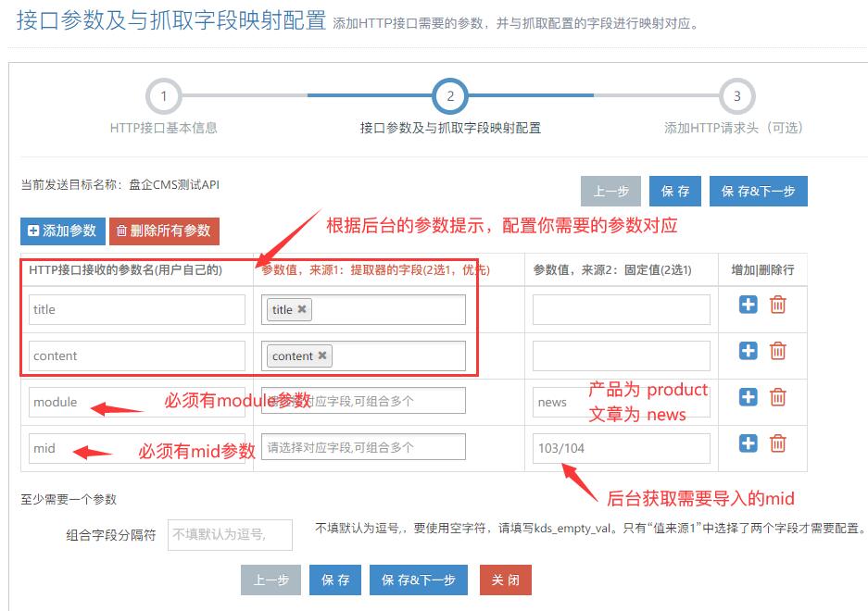Remove the title tag from field selector
This screenshot has width=868, height=611.
tap(302, 309)
